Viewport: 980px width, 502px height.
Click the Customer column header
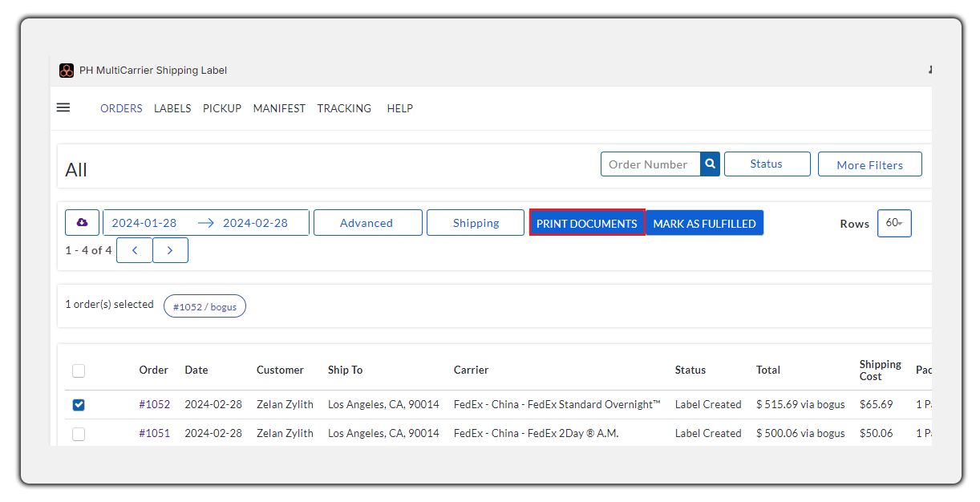280,370
